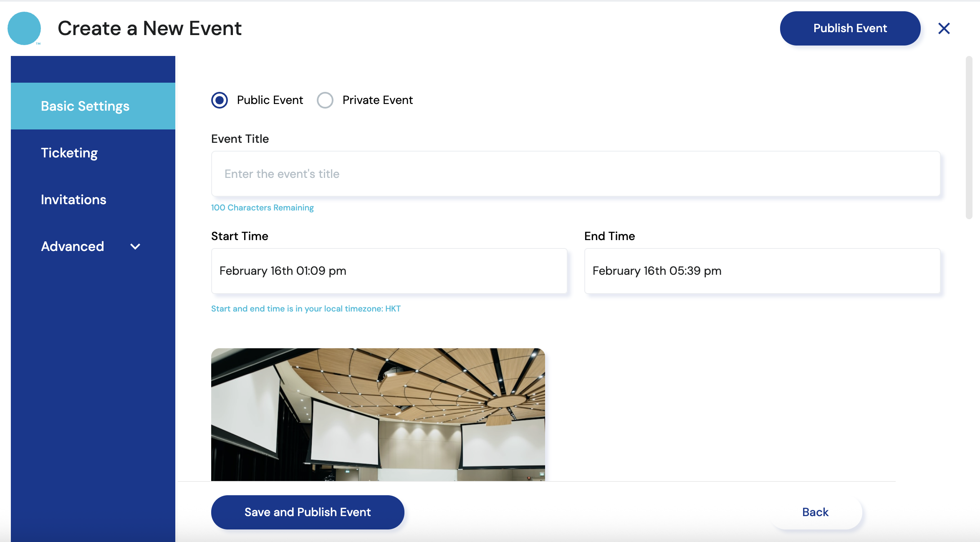Switch to the Ticketing tab

[x=69, y=153]
